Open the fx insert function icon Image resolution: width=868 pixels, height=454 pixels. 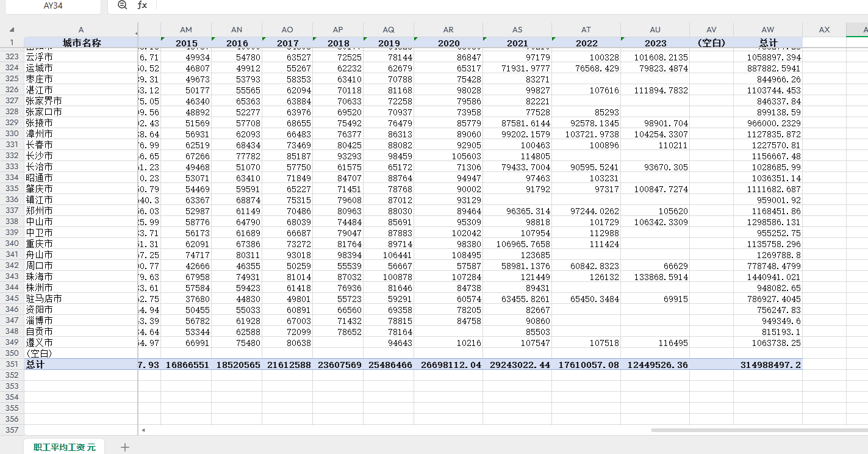pyautogui.click(x=142, y=5)
